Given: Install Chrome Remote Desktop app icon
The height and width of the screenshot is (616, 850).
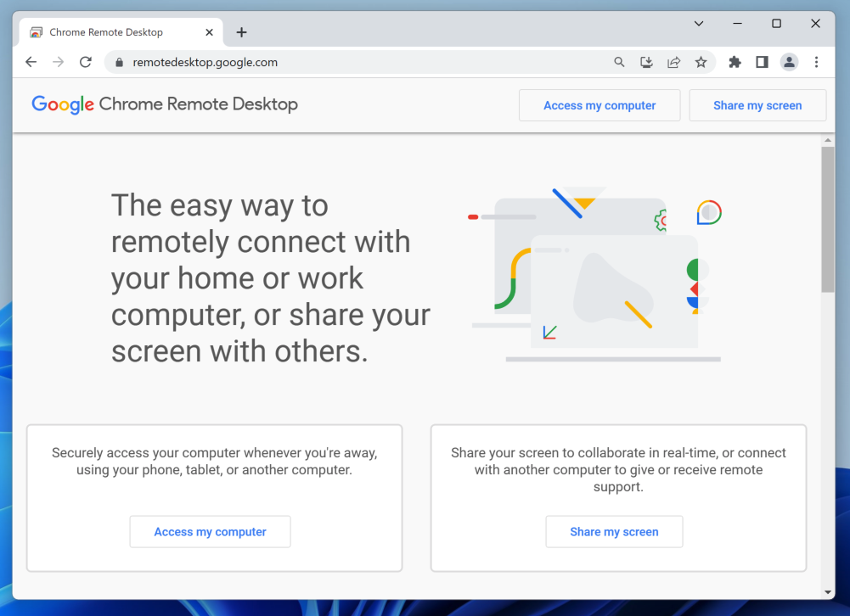Looking at the screenshot, I should pyautogui.click(x=646, y=62).
